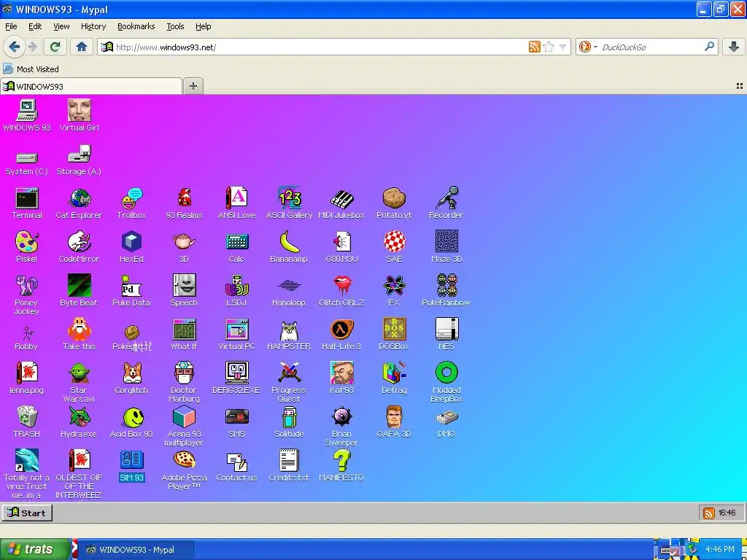Open the MANIFESTO question mark icon

coord(341,461)
